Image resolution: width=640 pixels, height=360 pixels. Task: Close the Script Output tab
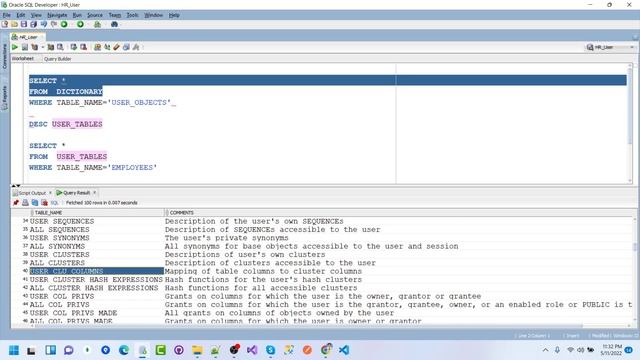[50, 193]
